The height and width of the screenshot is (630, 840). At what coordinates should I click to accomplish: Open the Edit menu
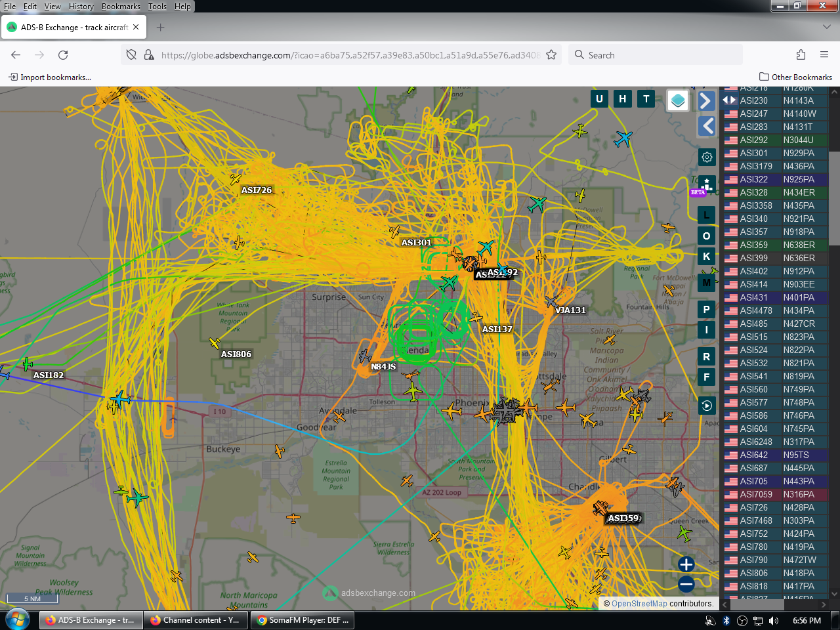coord(30,7)
